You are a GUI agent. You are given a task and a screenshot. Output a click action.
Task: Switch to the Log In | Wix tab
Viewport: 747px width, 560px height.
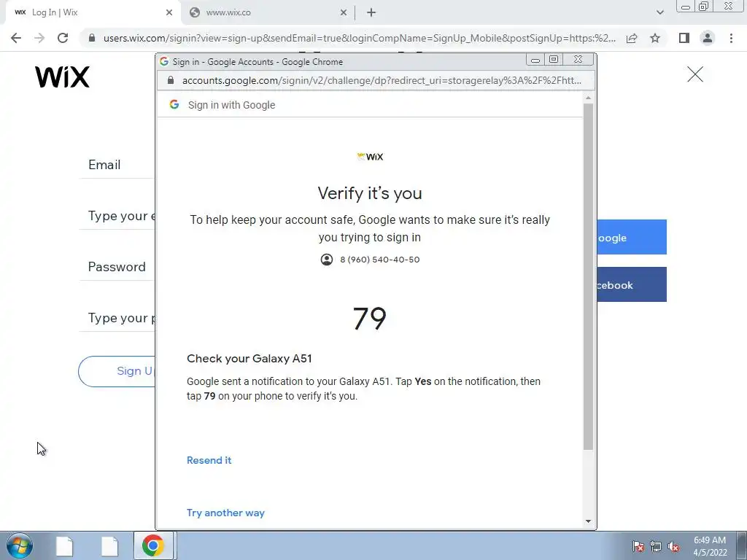pyautogui.click(x=93, y=13)
